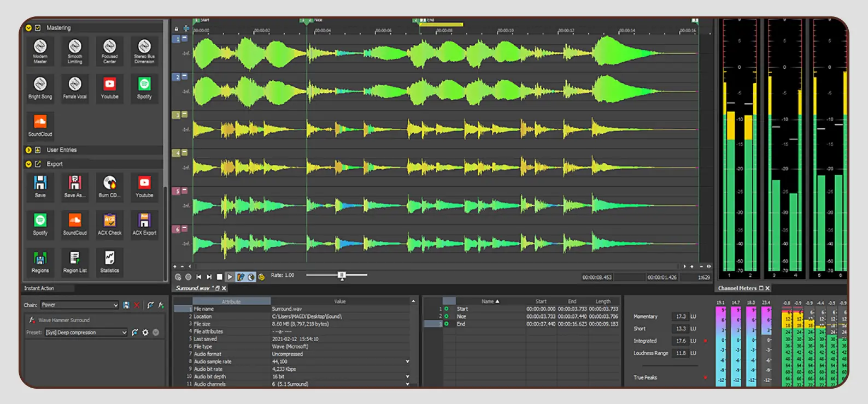The height and width of the screenshot is (404, 868).
Task: Export to SoundCloud from Export section
Action: [x=75, y=224]
